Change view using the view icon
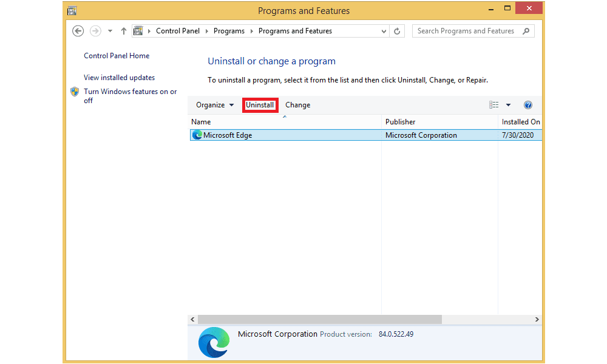The image size is (607, 364). 493,105
